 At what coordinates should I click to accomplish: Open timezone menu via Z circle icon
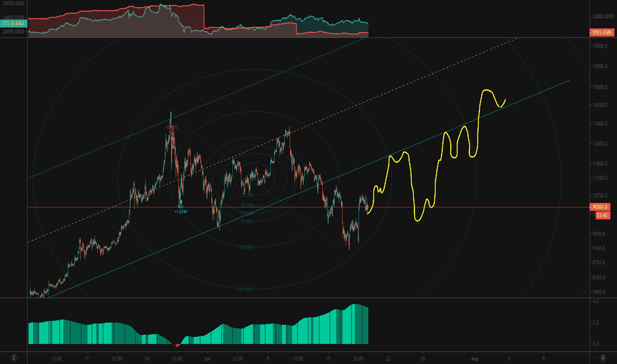tap(14, 357)
